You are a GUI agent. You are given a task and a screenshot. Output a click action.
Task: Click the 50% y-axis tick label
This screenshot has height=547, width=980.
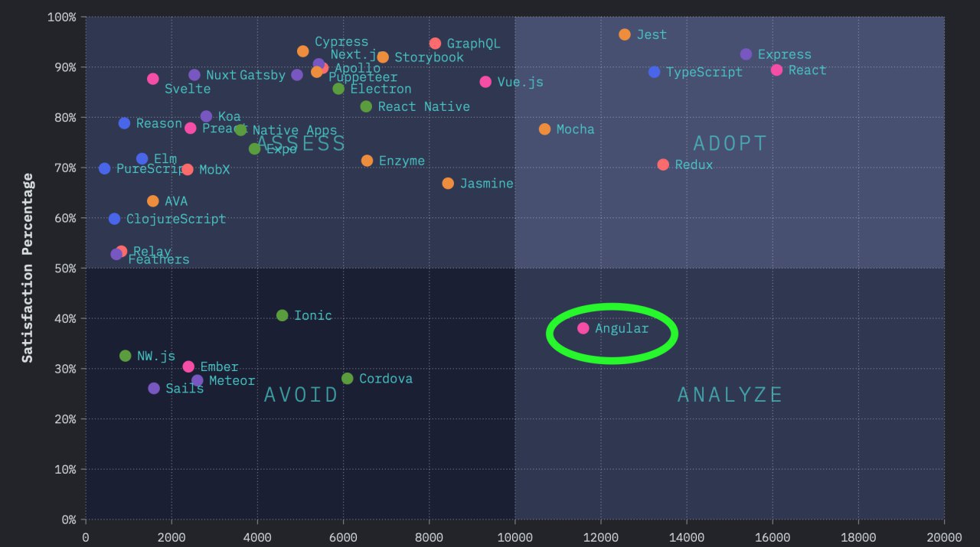(x=64, y=268)
